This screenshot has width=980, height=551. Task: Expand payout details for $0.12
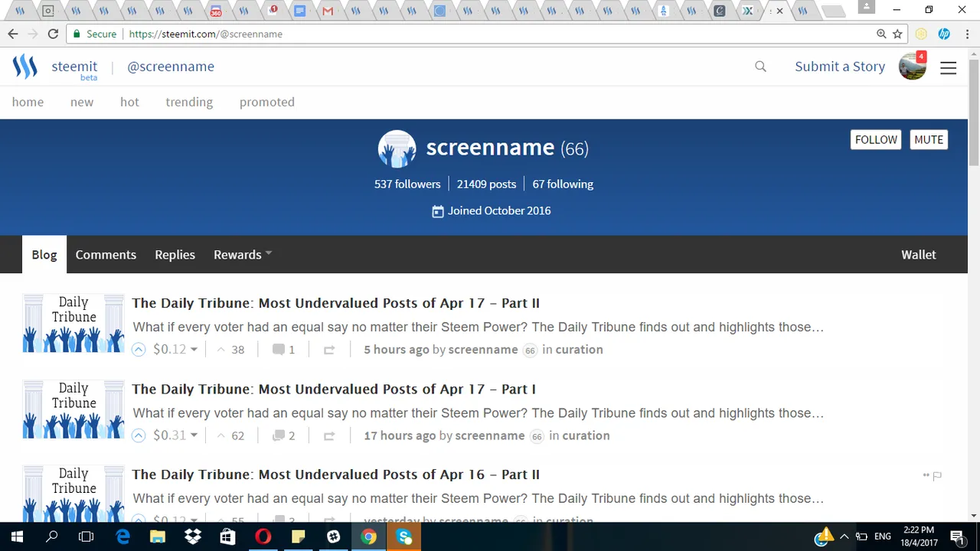(175, 349)
